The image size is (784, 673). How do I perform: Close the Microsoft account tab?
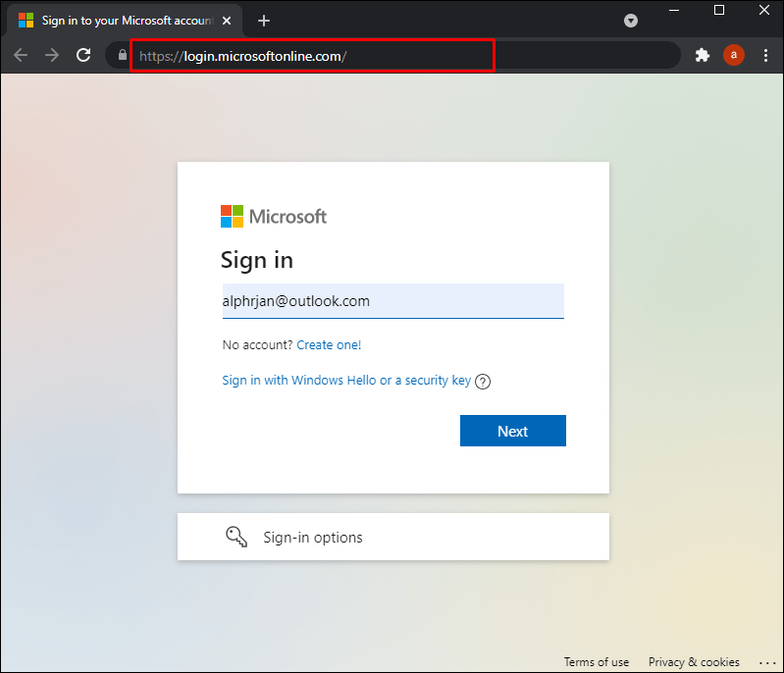(x=227, y=21)
